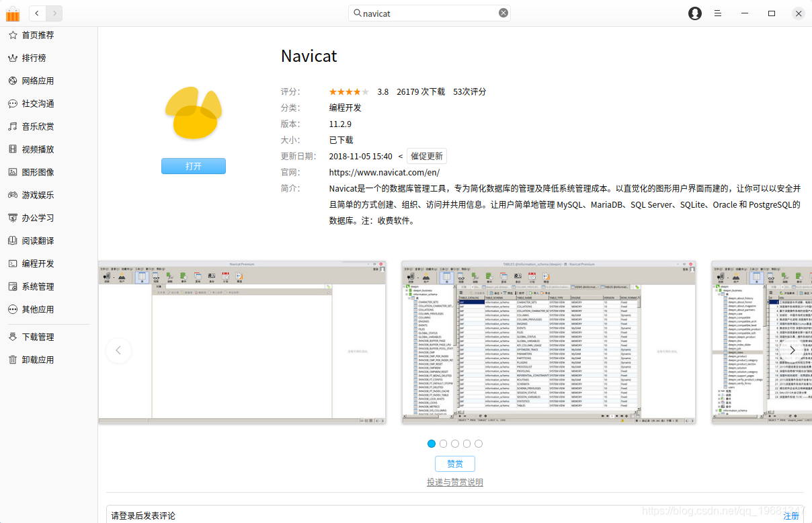Click the presentation icon for 办公学习
The image size is (812, 523).
coord(12,218)
